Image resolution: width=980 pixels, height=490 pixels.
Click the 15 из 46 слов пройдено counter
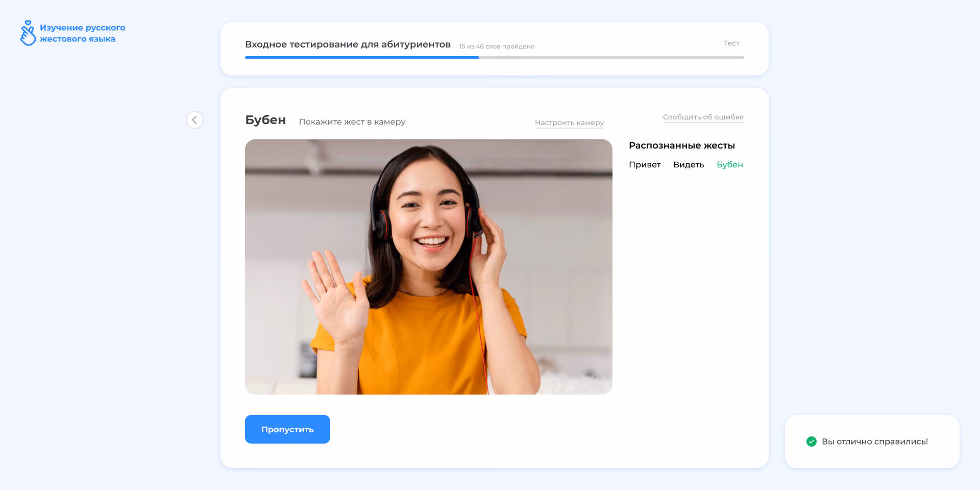click(497, 46)
